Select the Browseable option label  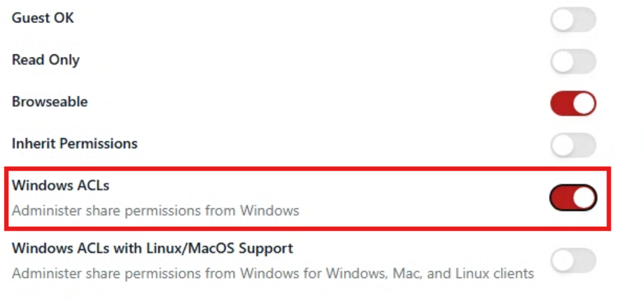tap(50, 102)
